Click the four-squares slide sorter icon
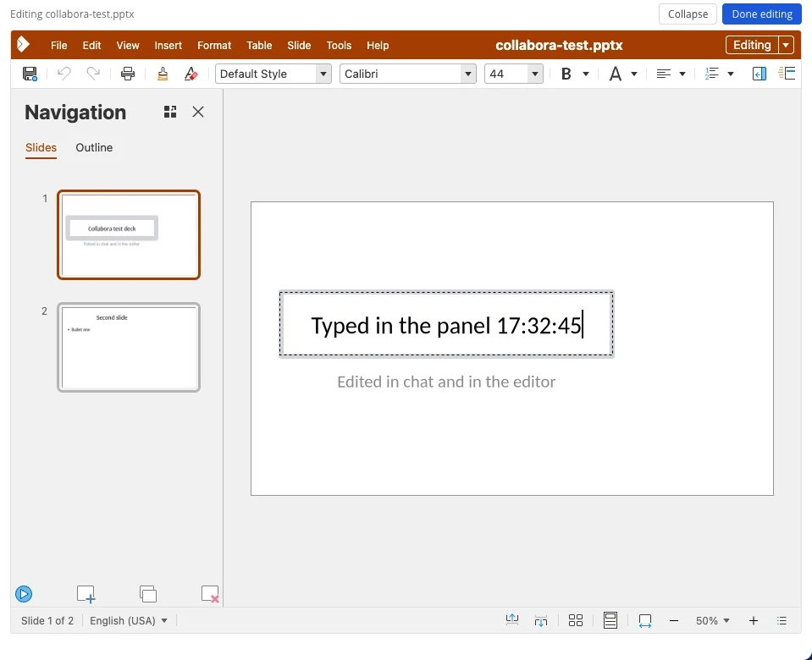The width and height of the screenshot is (812, 660). click(576, 620)
